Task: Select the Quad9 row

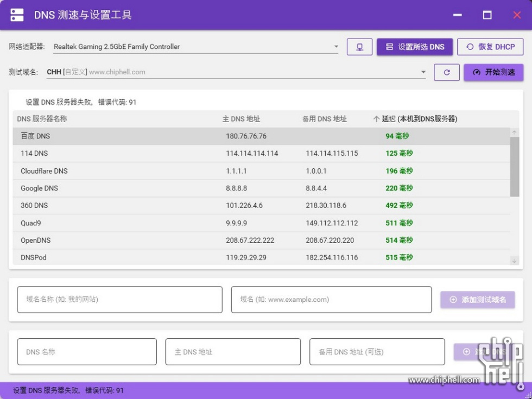Action: click(x=261, y=223)
